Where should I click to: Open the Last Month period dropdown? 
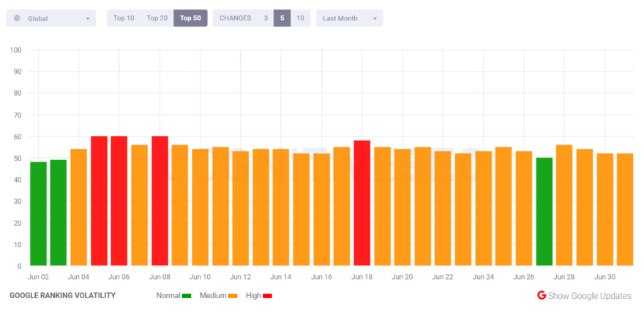point(350,18)
